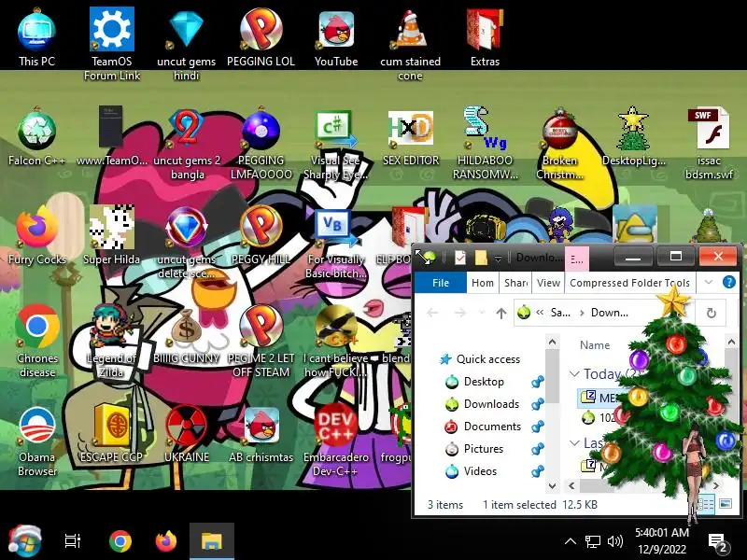This screenshot has width=747, height=560.
Task: Select the issac bdsm.swf Flash file
Action: [x=710, y=144]
